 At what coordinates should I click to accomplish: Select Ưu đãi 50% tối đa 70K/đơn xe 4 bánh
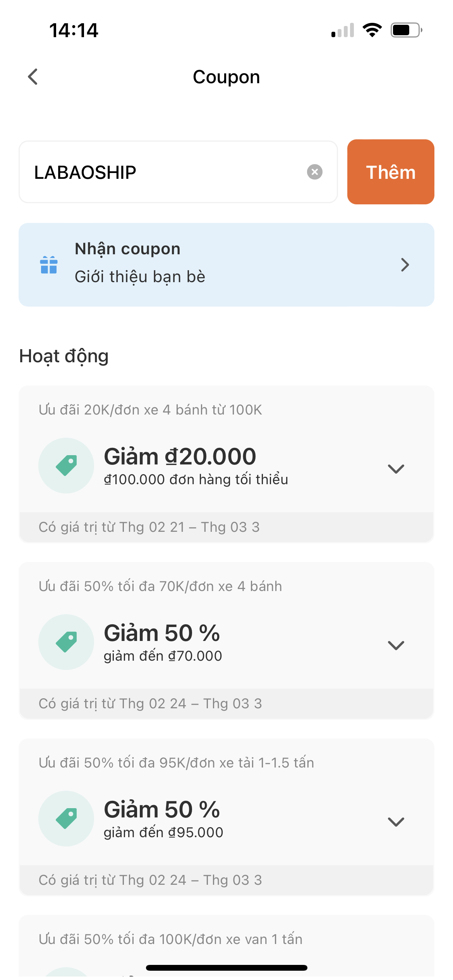tap(160, 586)
